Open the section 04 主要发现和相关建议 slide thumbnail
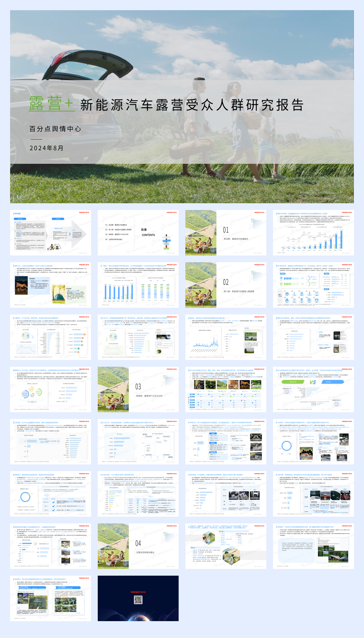The width and height of the screenshot is (364, 638). (138, 546)
